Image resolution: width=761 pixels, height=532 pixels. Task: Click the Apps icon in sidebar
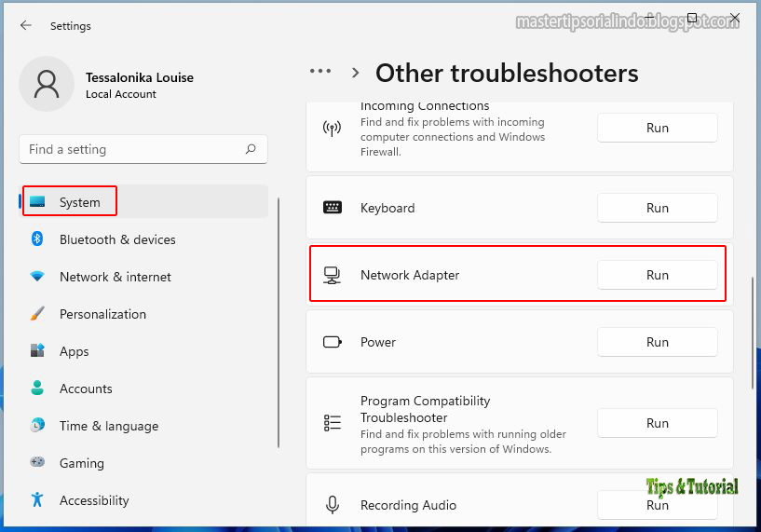[37, 350]
